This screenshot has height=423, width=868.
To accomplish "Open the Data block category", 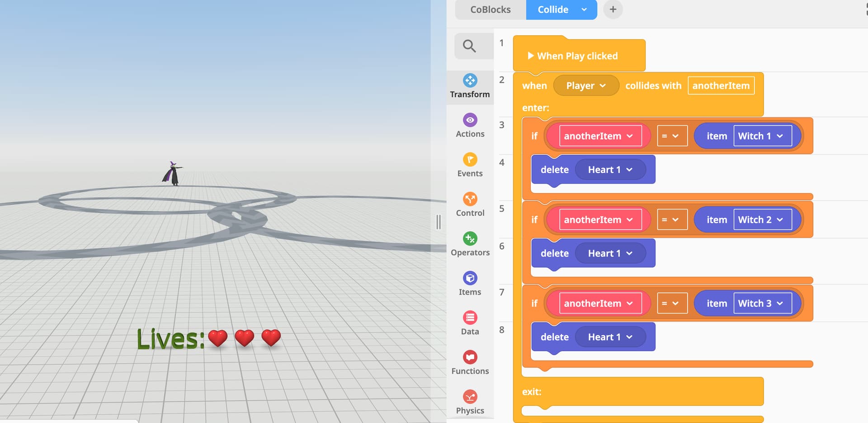I will coord(470,323).
